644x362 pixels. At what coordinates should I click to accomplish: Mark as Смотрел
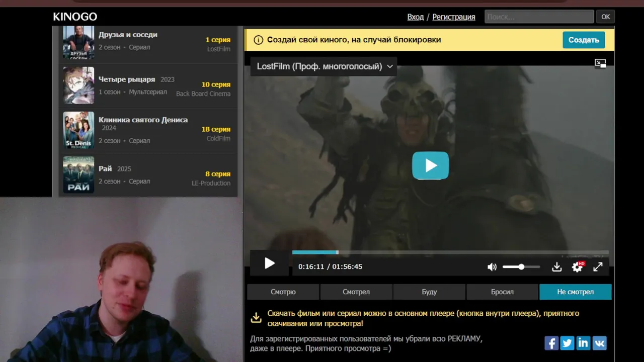pyautogui.click(x=356, y=292)
